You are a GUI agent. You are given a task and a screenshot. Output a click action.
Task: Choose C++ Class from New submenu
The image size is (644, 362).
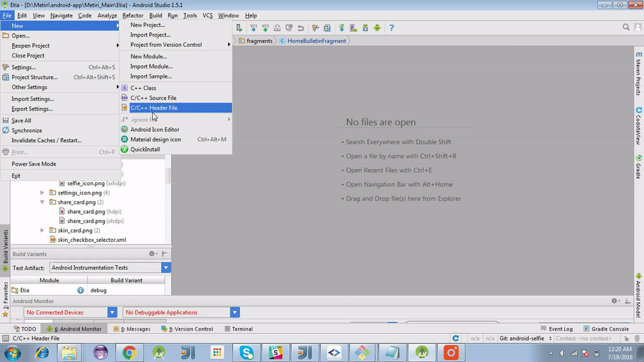(176, 88)
